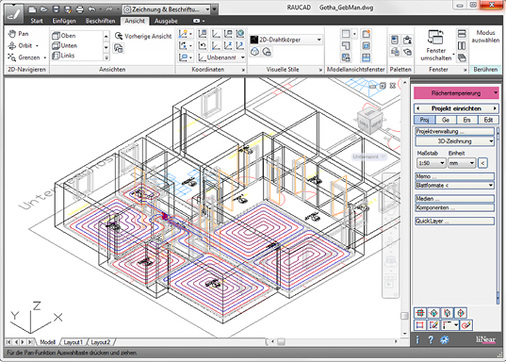This screenshot has height=362, width=506.
Task: Open the 2D-Drahtkörper visual style dropdown
Action: (286, 40)
